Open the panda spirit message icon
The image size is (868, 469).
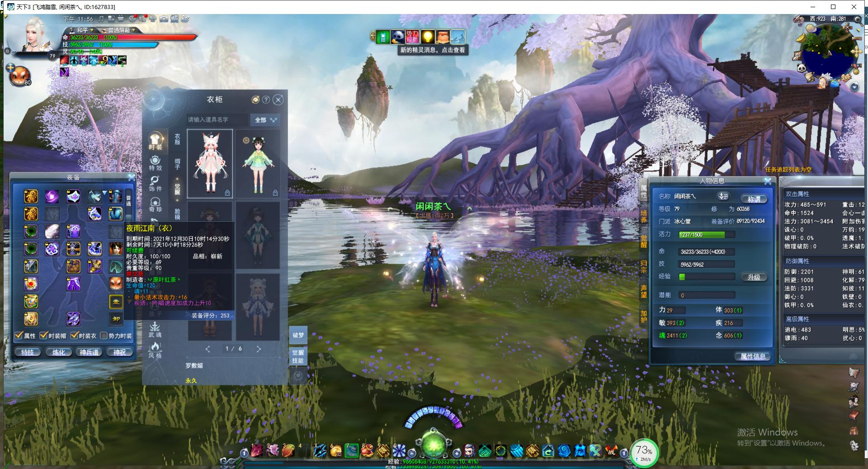click(x=397, y=37)
